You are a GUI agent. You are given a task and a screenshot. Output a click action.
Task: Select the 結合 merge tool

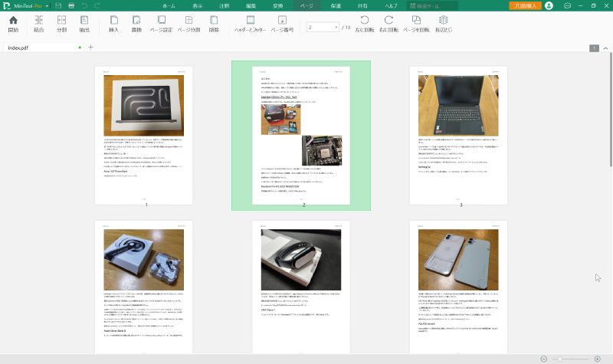coord(39,24)
